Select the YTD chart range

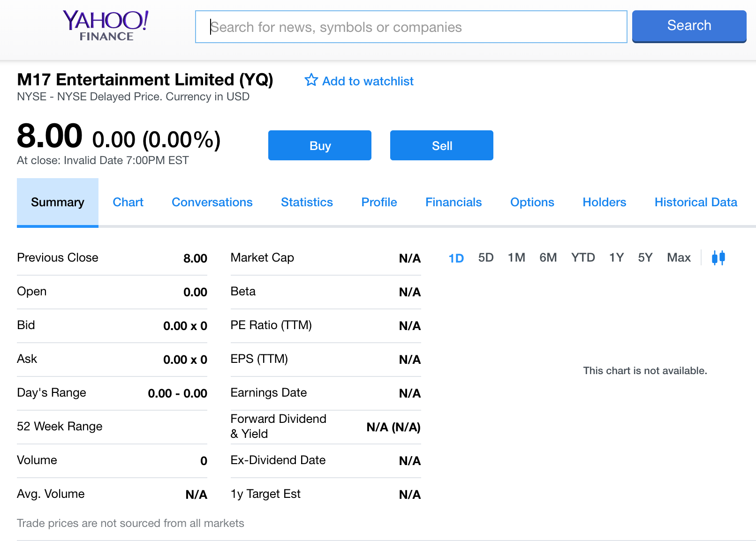[x=583, y=257]
